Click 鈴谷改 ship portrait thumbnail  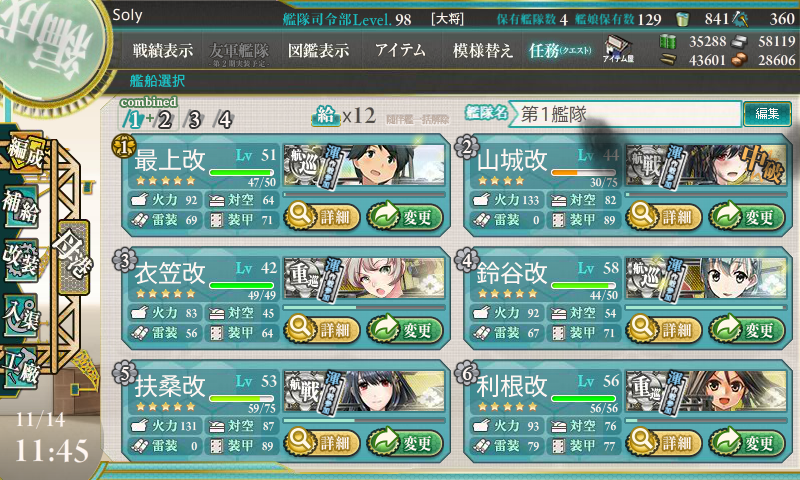coord(706,278)
